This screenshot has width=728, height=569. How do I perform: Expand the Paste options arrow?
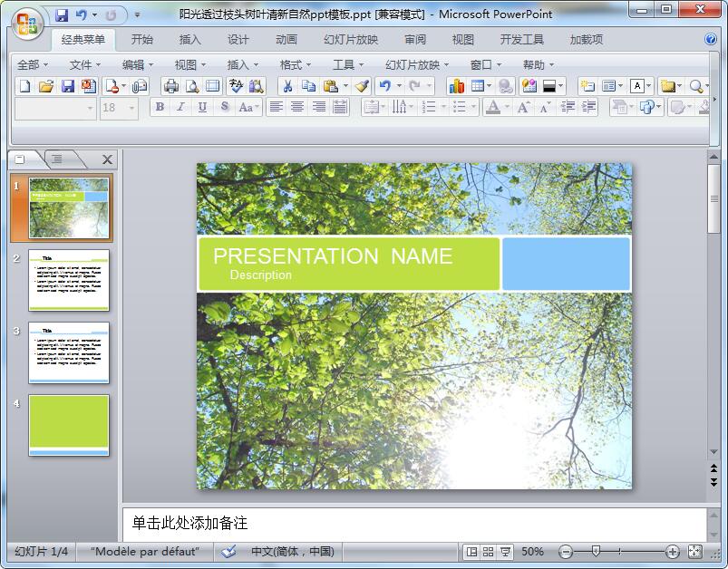[345, 86]
